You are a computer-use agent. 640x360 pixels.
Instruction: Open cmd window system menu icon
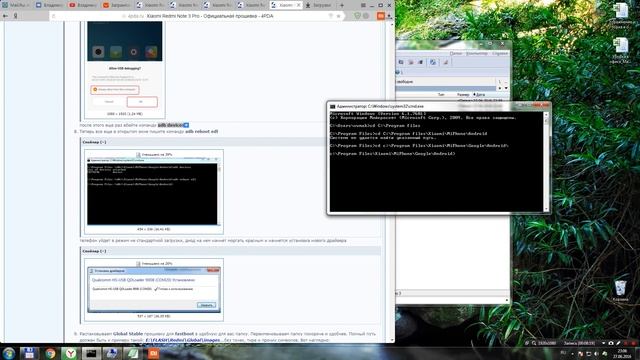333,106
